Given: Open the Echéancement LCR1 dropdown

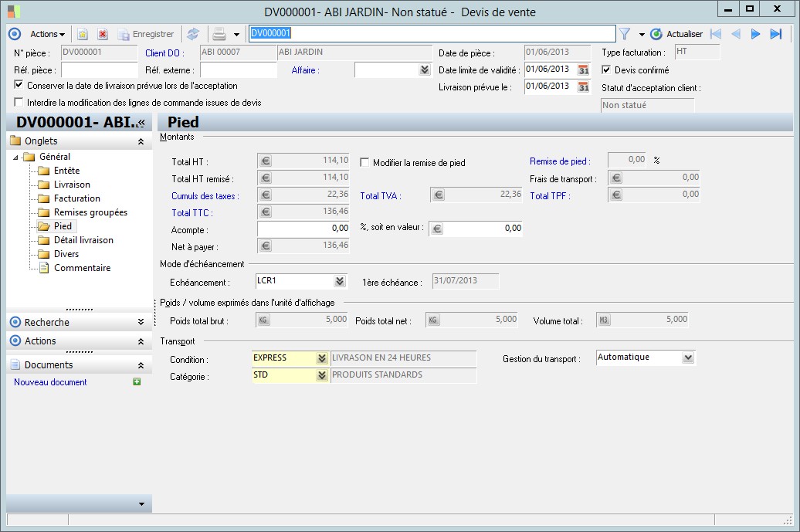Looking at the screenshot, I should (339, 281).
